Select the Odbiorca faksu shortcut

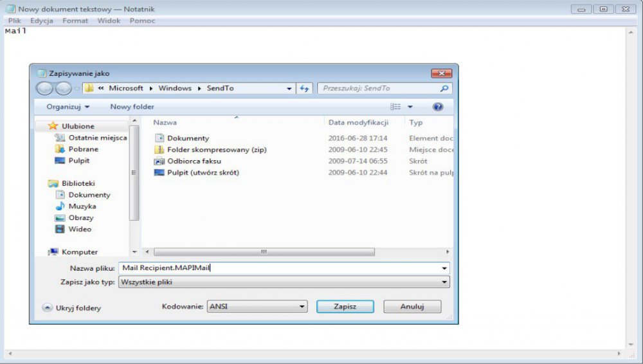194,161
